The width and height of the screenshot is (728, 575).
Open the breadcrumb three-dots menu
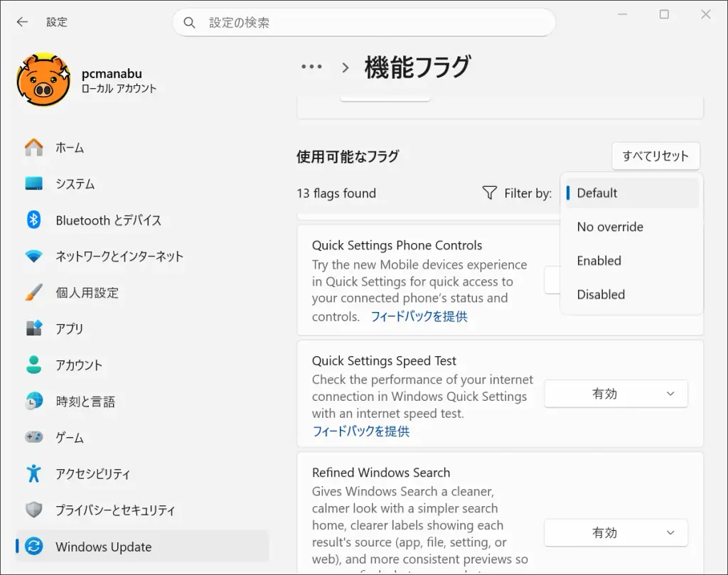[x=311, y=67]
